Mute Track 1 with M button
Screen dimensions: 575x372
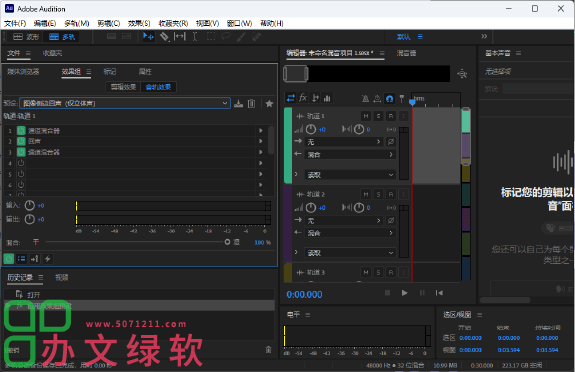tap(366, 116)
